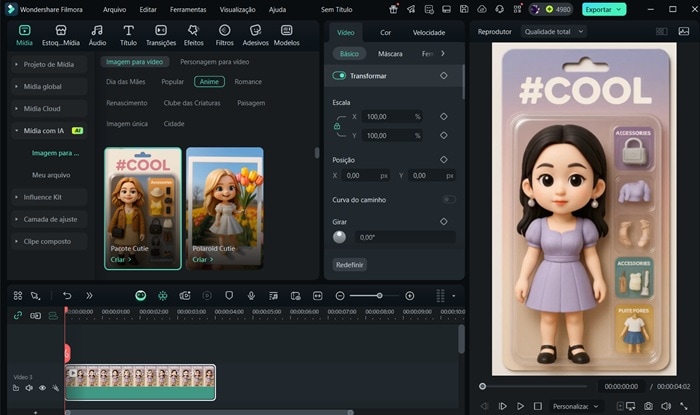Screen dimensions: 700x415
Task: Click the Girar rotation dial
Action: pyautogui.click(x=339, y=237)
